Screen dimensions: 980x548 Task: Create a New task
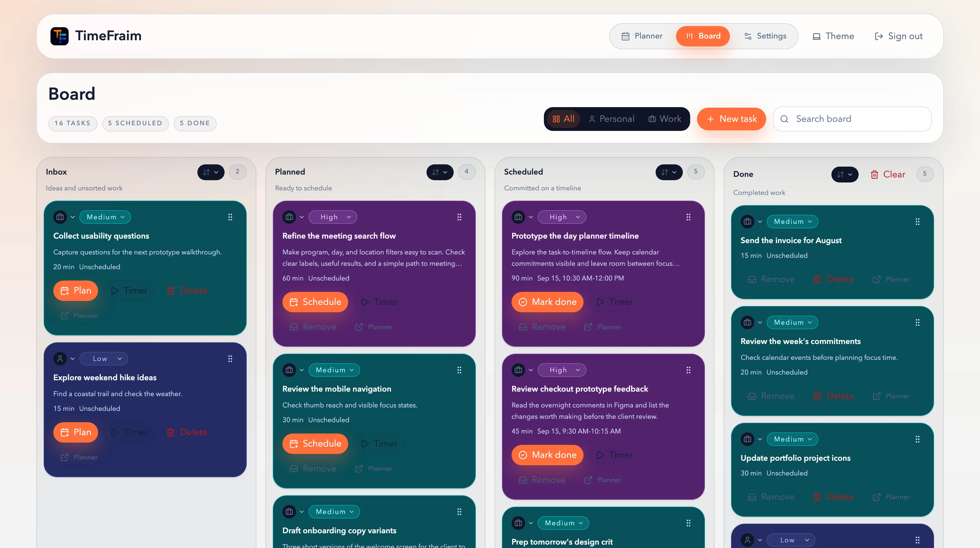731,119
